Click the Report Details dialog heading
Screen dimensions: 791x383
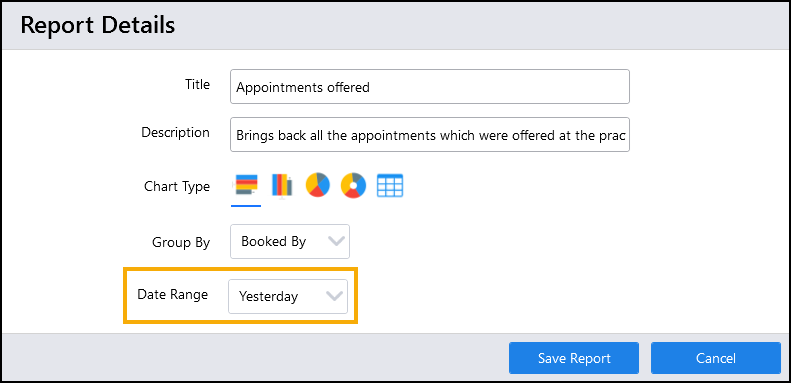98,25
